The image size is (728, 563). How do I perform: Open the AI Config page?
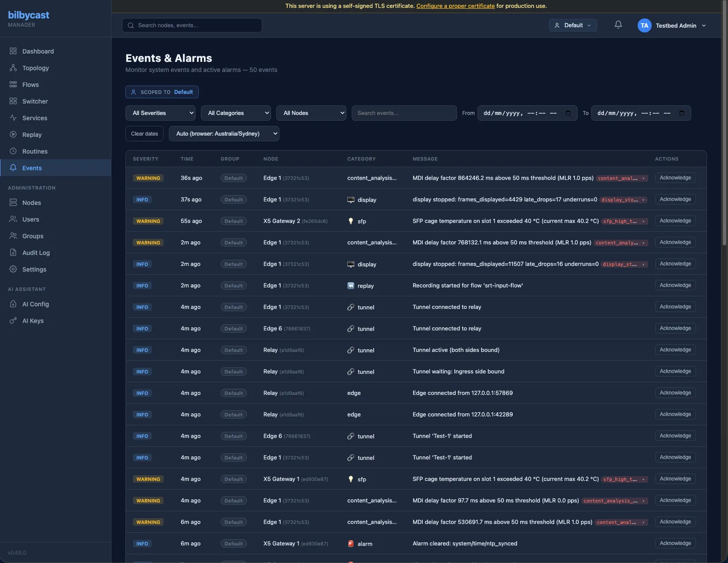point(36,304)
